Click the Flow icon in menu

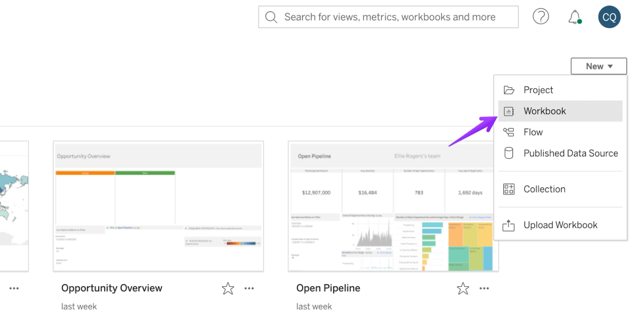(x=509, y=132)
